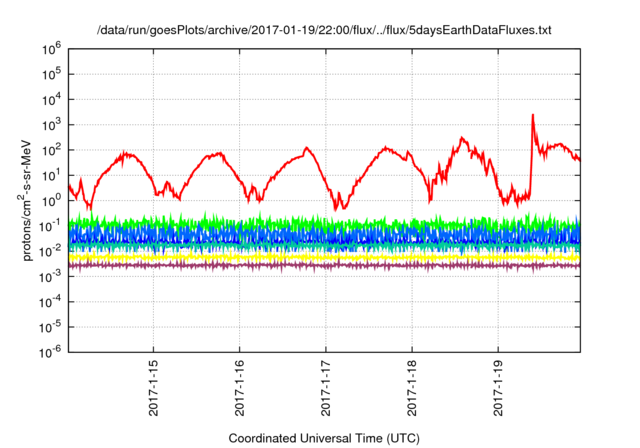The height and width of the screenshot is (448, 640).
Task: Click the protons/cm²-s-sr-MeV y-axis title
Action: click(x=25, y=200)
